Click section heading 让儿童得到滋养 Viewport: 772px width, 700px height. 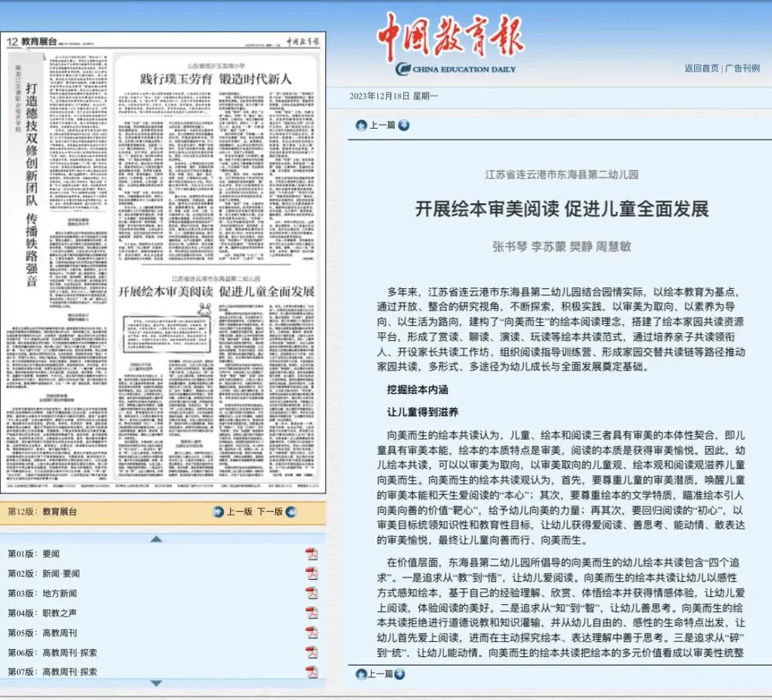tap(422, 413)
